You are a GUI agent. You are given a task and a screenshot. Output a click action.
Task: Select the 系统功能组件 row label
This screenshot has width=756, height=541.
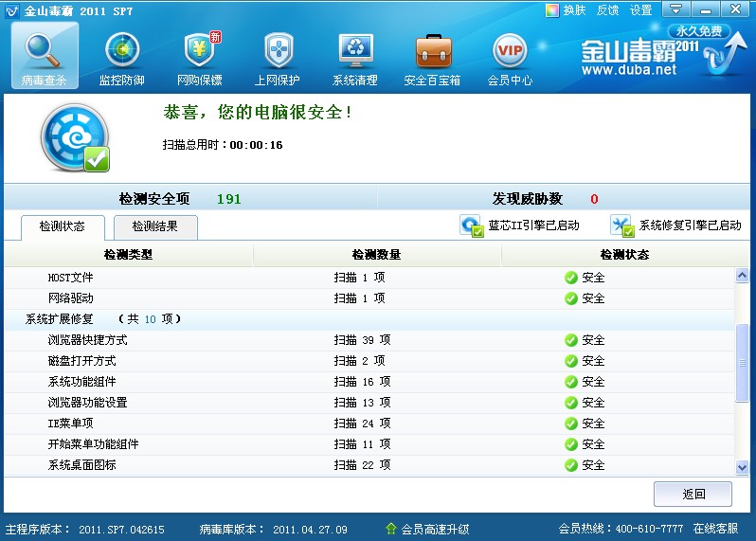click(82, 382)
